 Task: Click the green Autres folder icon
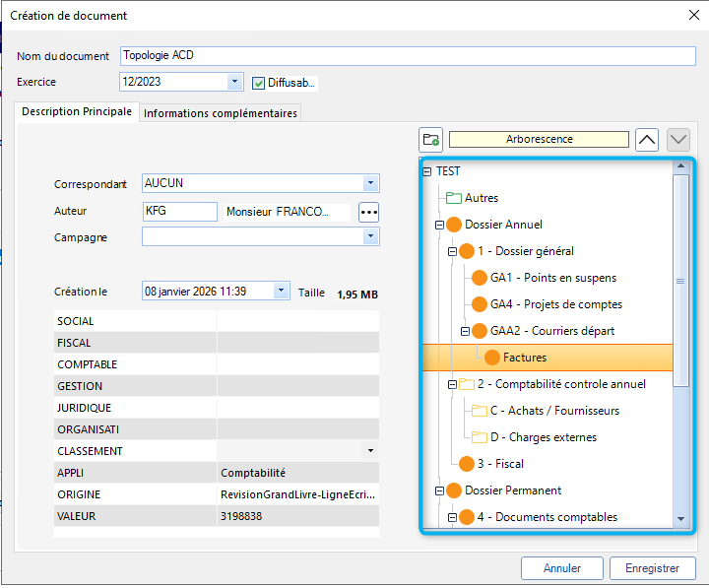click(x=454, y=198)
